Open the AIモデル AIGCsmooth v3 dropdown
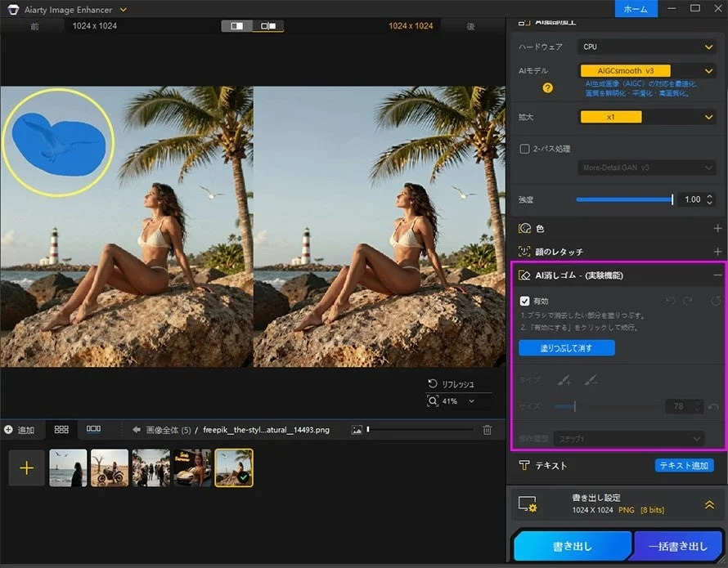Image resolution: width=728 pixels, height=568 pixels. pos(646,71)
